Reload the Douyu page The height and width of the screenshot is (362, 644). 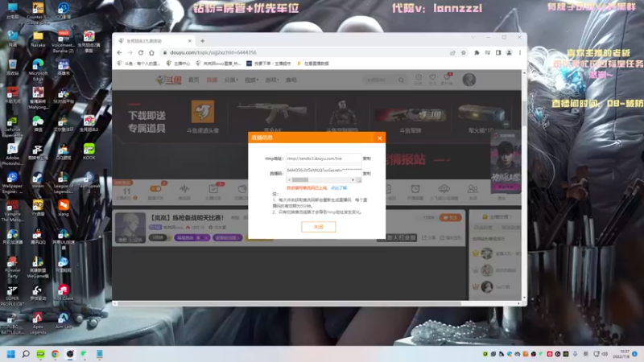pyautogui.click(x=141, y=52)
